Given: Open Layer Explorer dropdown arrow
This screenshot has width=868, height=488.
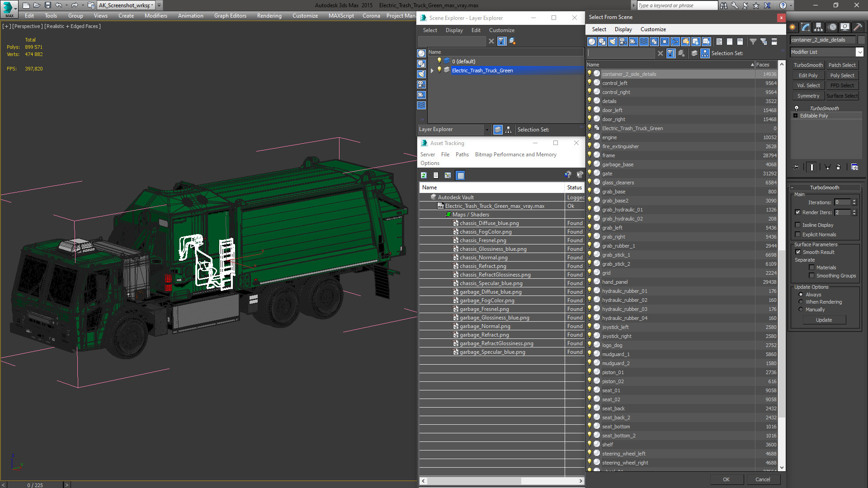Looking at the screenshot, I should click(x=487, y=130).
